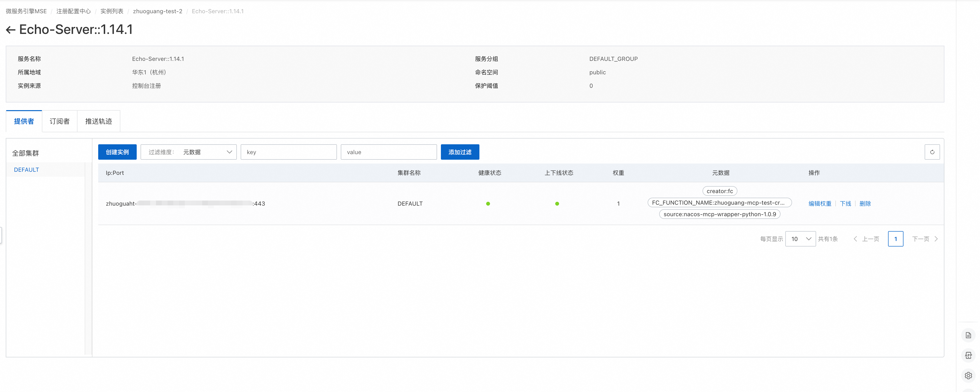Select the 提供者 tab
This screenshot has height=392, width=980.
(x=24, y=121)
